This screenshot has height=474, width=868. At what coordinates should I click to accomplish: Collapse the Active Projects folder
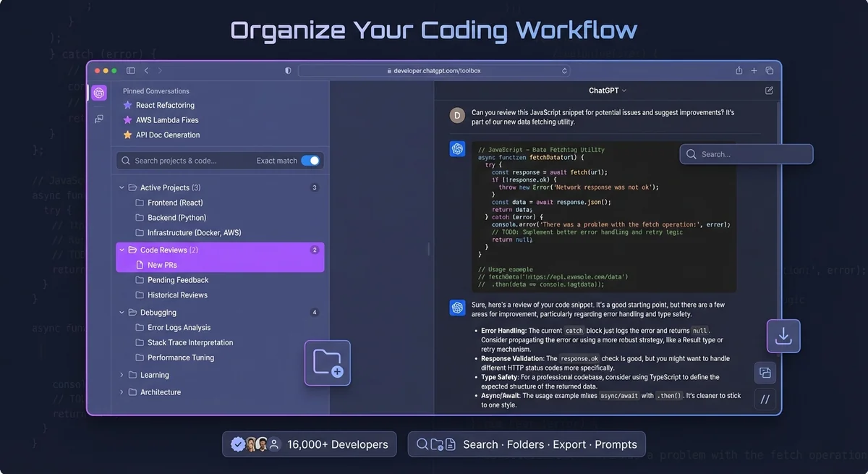click(121, 187)
